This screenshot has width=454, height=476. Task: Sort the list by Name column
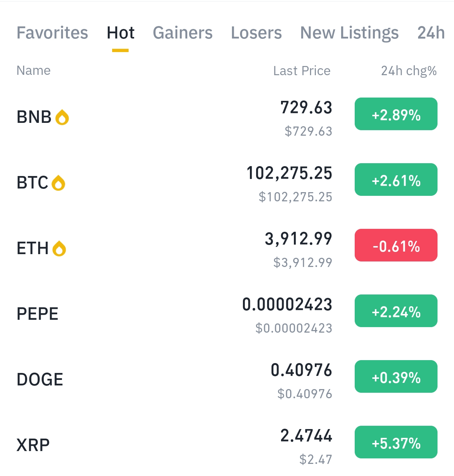(34, 70)
